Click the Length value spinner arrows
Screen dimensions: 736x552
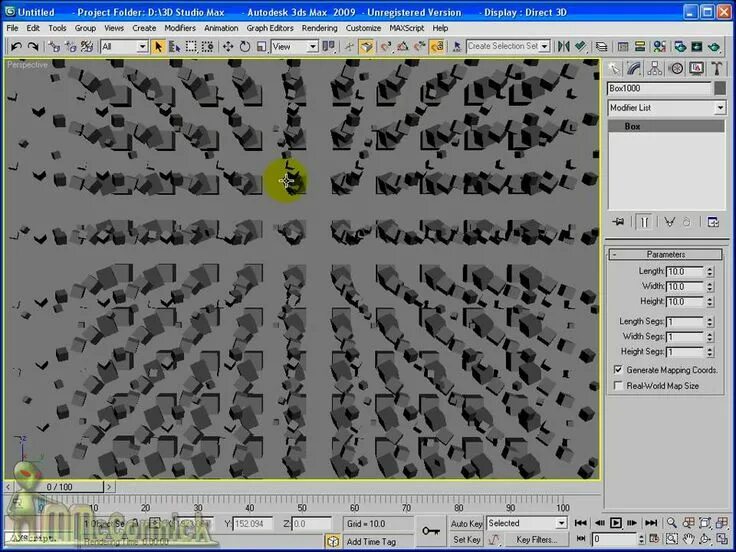710,271
